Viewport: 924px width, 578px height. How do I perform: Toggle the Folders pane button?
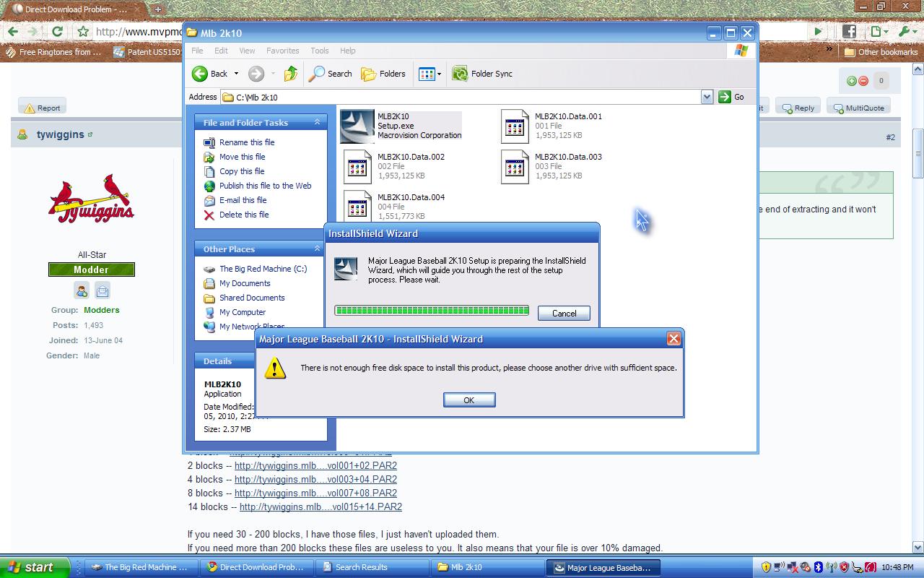pyautogui.click(x=383, y=74)
